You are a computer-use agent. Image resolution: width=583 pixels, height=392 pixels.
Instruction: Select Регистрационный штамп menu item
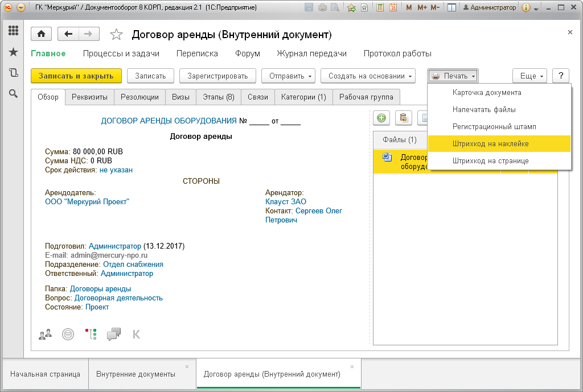(x=499, y=127)
